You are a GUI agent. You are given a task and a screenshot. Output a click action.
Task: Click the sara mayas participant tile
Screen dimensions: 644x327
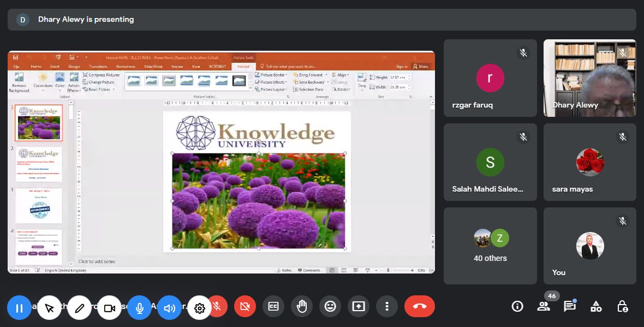tap(590, 162)
